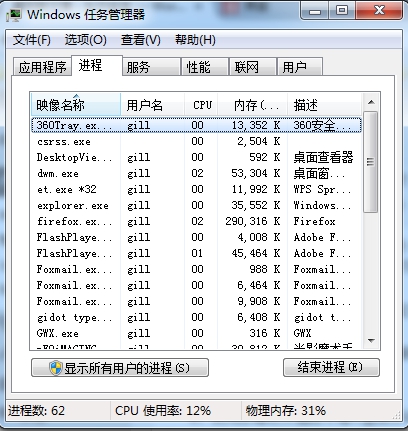Open the 选项(O) menu
Image resolution: width=408 pixels, height=431 pixels.
click(x=86, y=40)
